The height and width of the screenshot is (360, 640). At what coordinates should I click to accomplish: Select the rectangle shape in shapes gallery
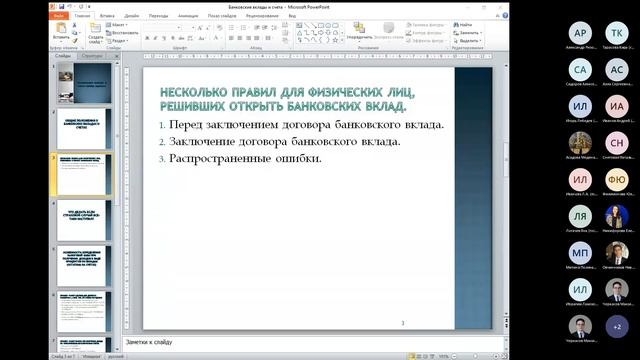(x=321, y=25)
